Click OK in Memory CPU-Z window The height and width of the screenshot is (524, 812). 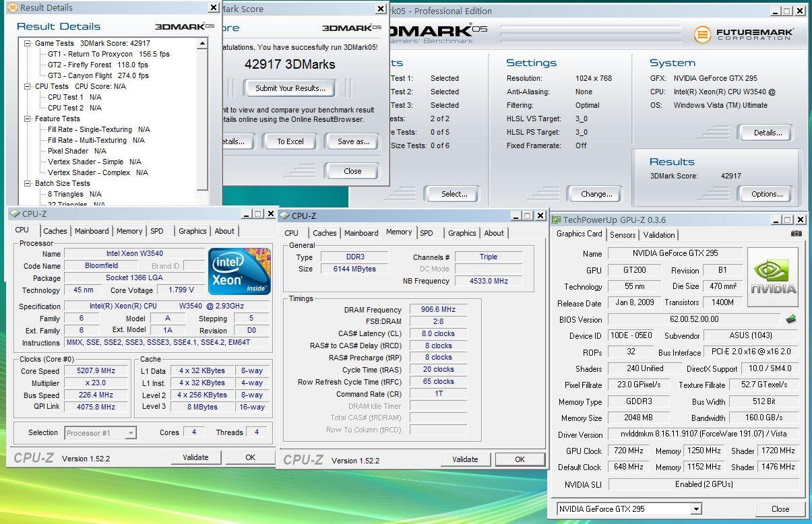(x=520, y=459)
